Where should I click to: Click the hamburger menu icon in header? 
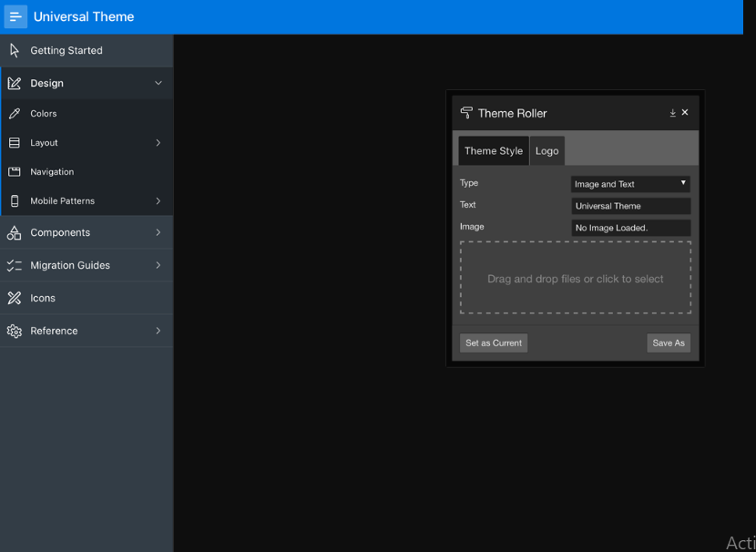[15, 16]
